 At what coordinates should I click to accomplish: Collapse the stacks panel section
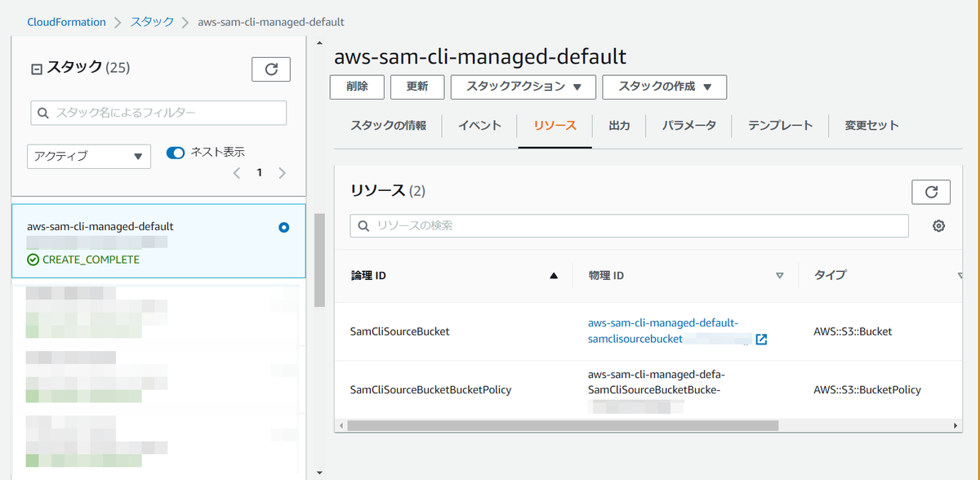click(x=36, y=69)
